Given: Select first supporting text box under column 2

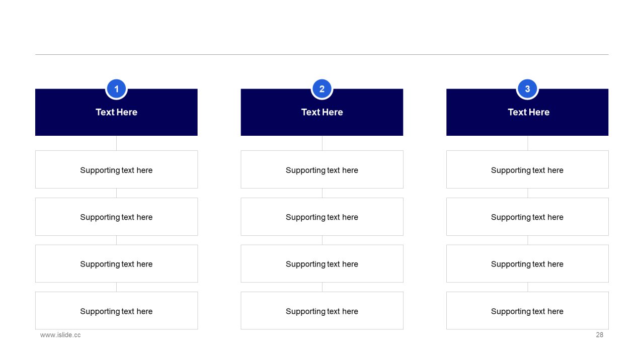Looking at the screenshot, I should pos(322,169).
